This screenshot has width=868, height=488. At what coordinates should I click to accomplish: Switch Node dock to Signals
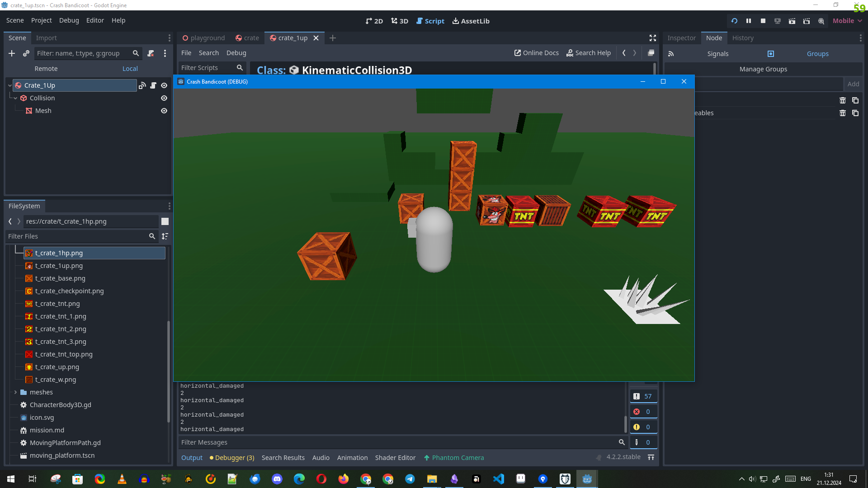pyautogui.click(x=717, y=54)
